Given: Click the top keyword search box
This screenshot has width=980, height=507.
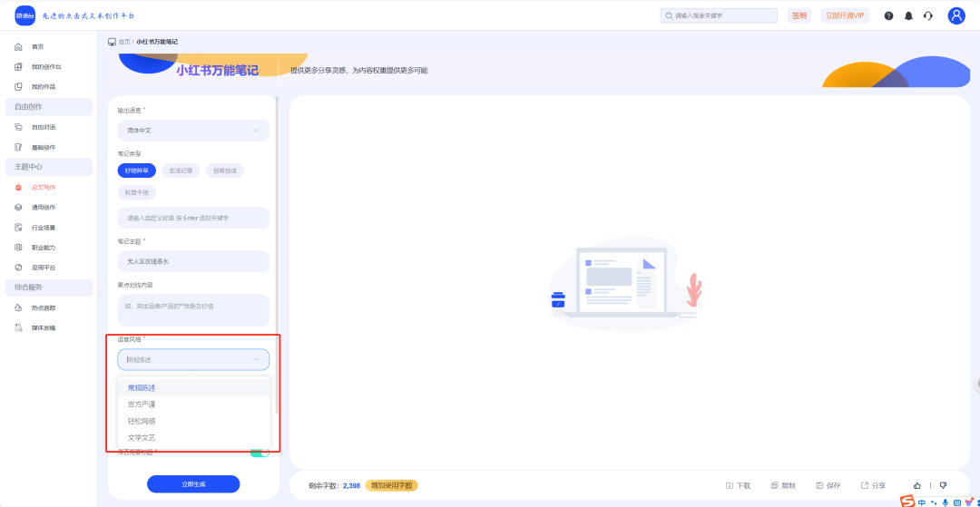Looking at the screenshot, I should coord(719,15).
